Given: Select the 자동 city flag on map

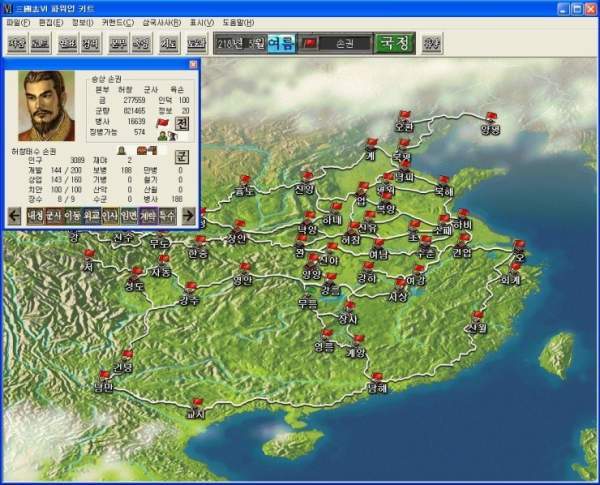Looking at the screenshot, I should point(163,261).
